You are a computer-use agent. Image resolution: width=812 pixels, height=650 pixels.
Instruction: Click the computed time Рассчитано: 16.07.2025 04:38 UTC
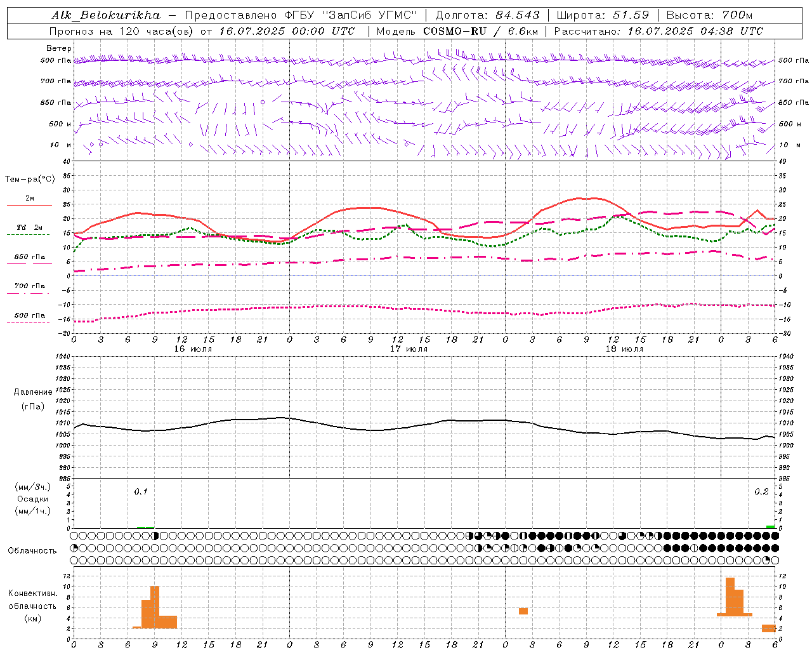(x=658, y=31)
